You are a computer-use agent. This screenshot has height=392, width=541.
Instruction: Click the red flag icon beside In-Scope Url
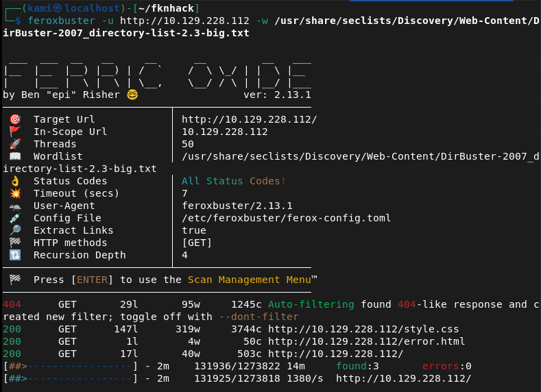(x=15, y=132)
